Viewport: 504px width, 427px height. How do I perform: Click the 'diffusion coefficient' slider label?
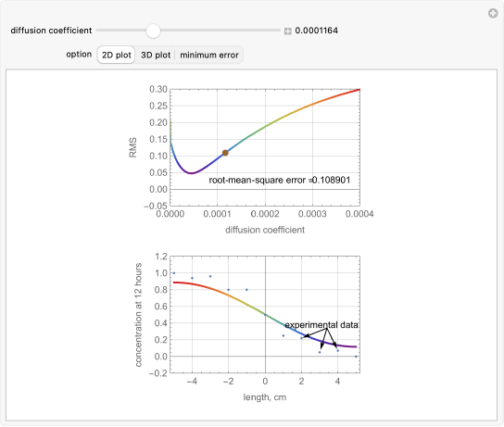(51, 31)
